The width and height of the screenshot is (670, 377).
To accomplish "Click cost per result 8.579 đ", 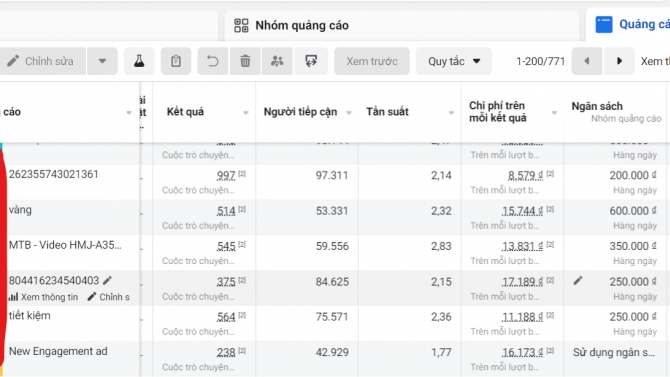I will click(526, 176).
